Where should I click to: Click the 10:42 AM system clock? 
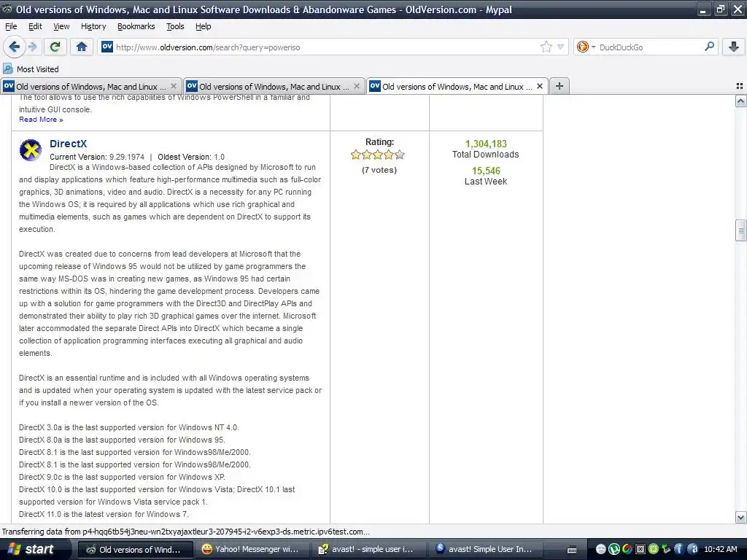(720, 550)
